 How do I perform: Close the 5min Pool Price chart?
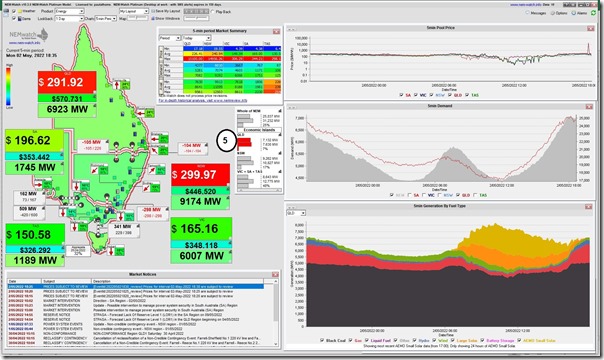(x=591, y=28)
